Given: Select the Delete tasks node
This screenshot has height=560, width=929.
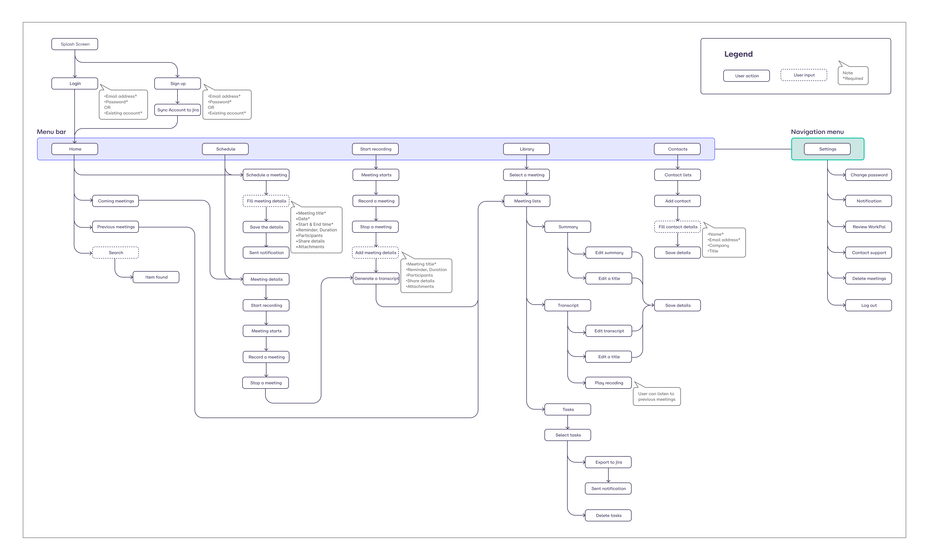Looking at the screenshot, I should (608, 515).
